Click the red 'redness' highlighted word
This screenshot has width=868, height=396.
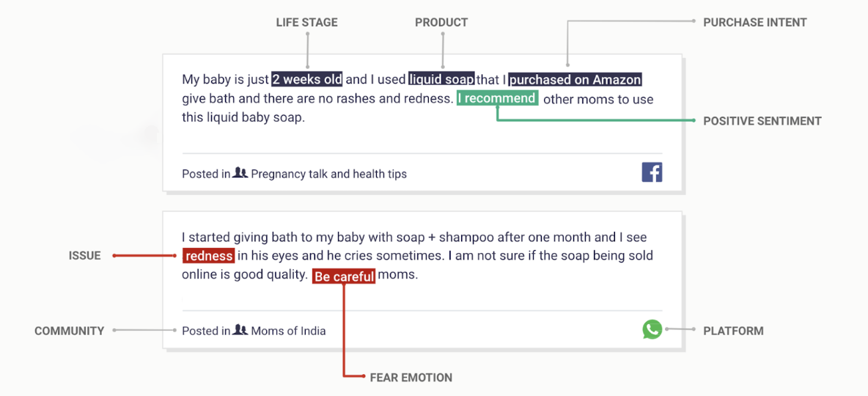pyautogui.click(x=209, y=256)
